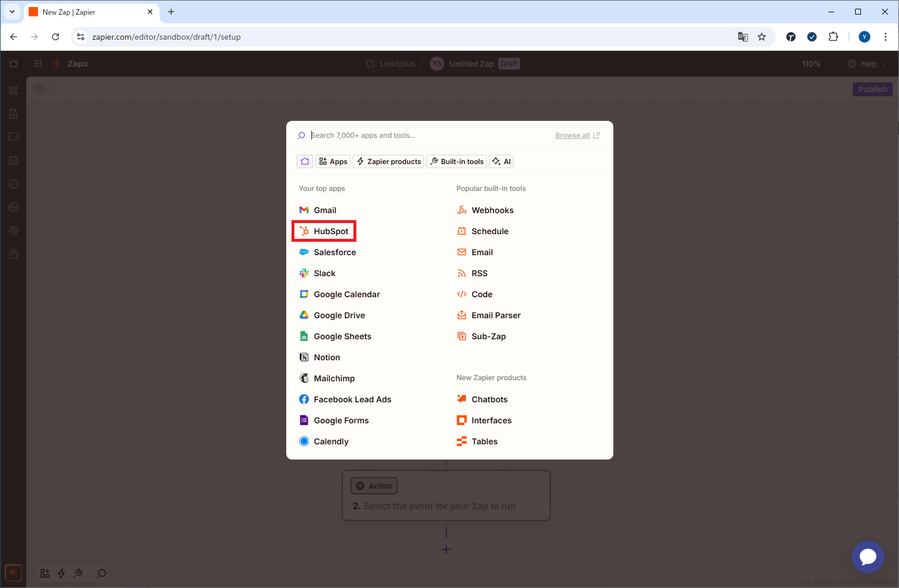Select Interfaces Zapier product
The width and height of the screenshot is (899, 588).
click(x=484, y=420)
